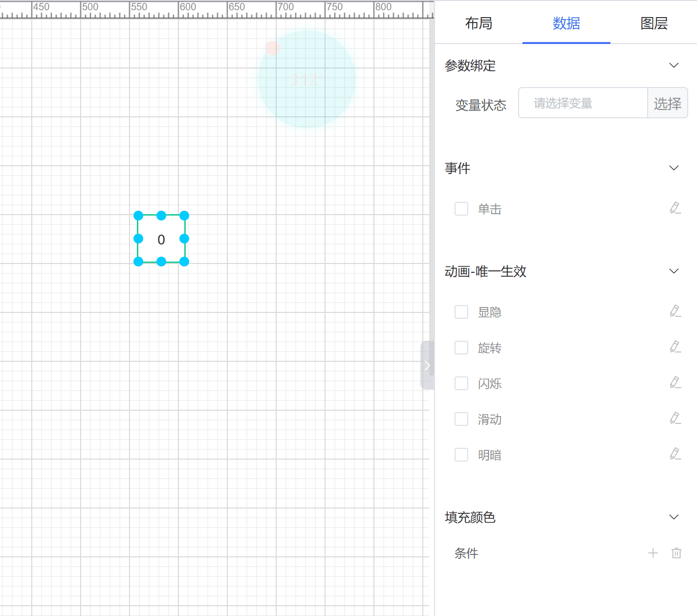
Task: Select the faded circle gauge on canvas
Action: coord(306,79)
